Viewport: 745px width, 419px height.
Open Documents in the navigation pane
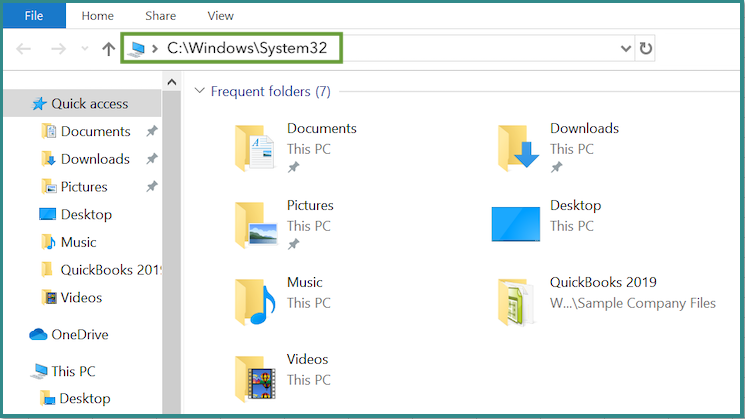96,131
